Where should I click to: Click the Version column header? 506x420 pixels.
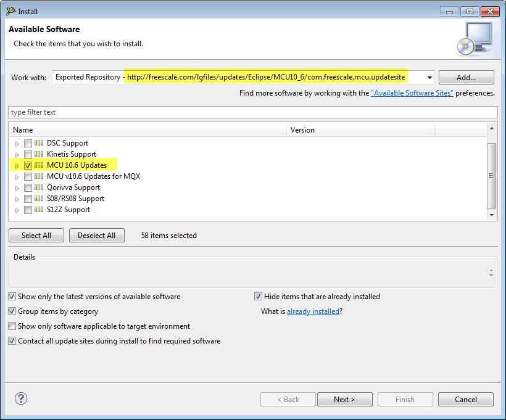(361, 130)
